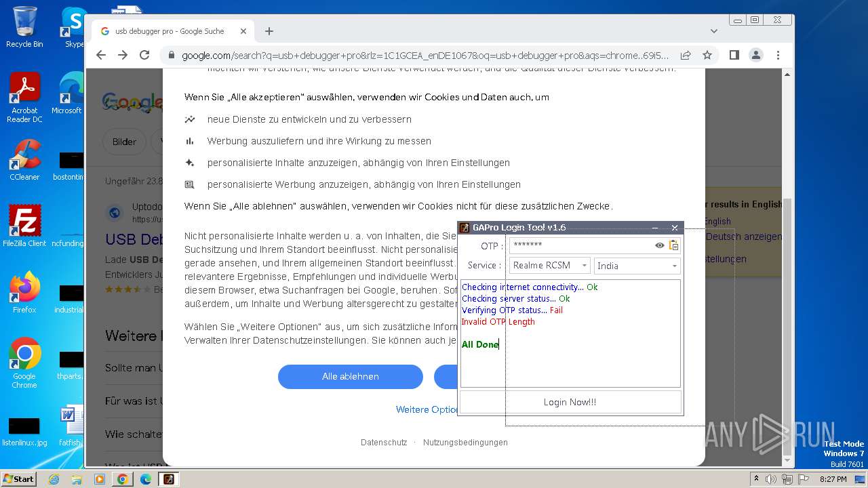Open FileZilla Client desktop icon
868x488 pixels.
pos(24,226)
